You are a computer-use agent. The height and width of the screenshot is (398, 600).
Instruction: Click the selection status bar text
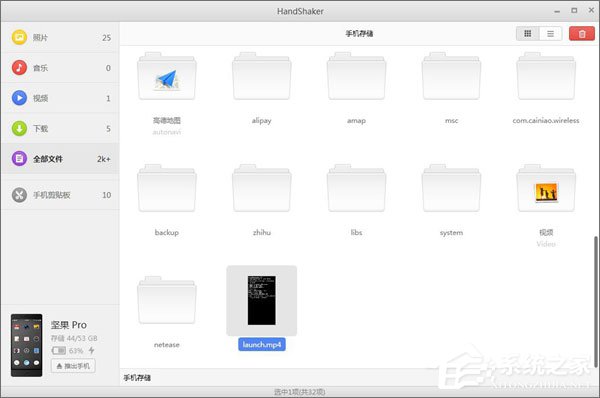tap(300, 392)
